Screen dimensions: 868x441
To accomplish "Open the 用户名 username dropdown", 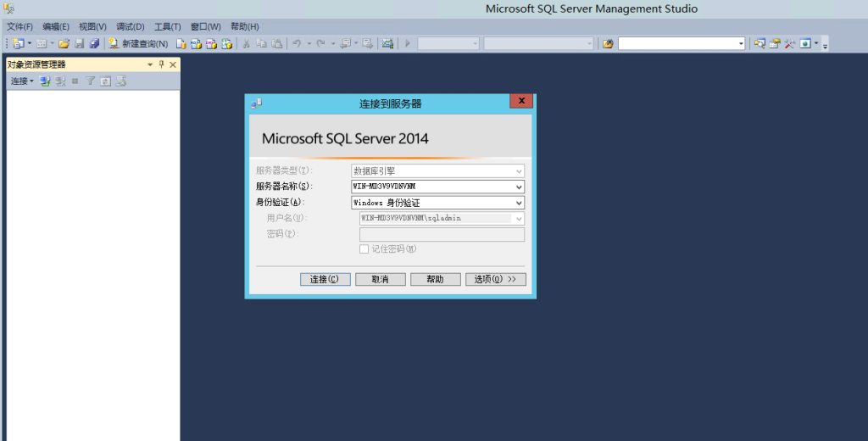I will click(519, 218).
